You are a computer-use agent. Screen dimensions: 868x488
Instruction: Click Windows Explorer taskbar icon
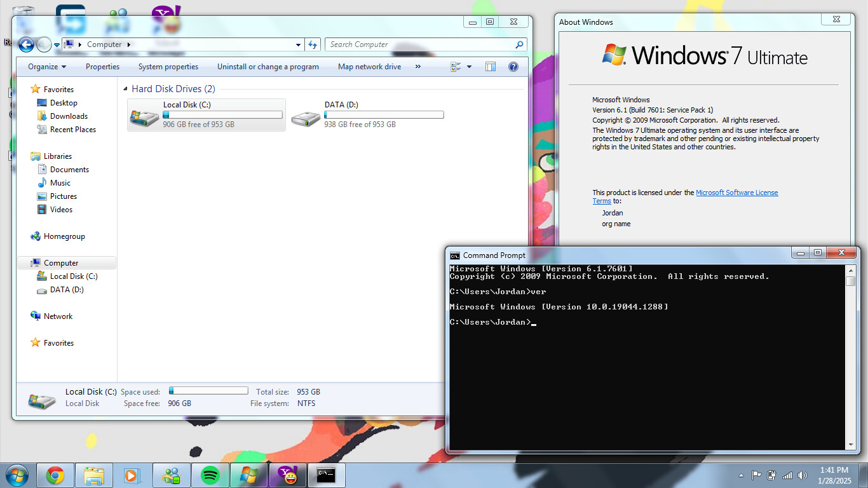pos(94,475)
